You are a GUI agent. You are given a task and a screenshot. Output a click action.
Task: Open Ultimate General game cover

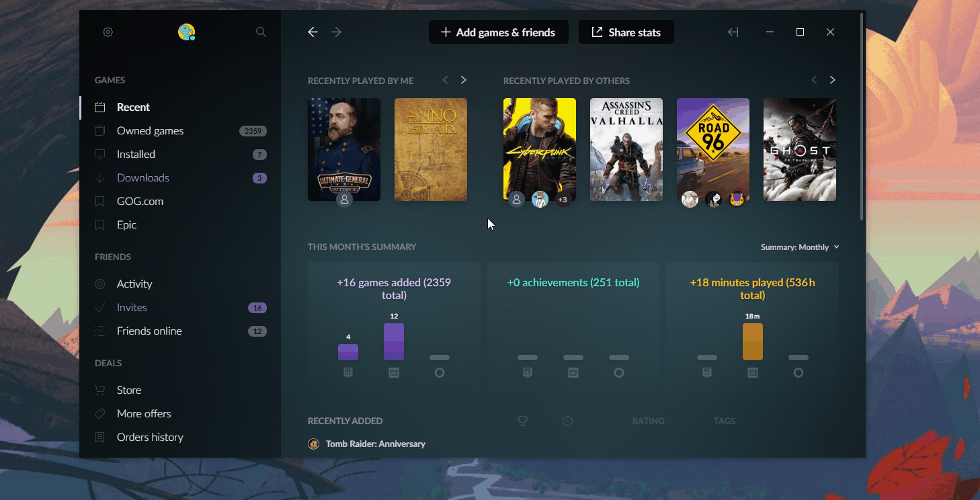[x=344, y=149]
